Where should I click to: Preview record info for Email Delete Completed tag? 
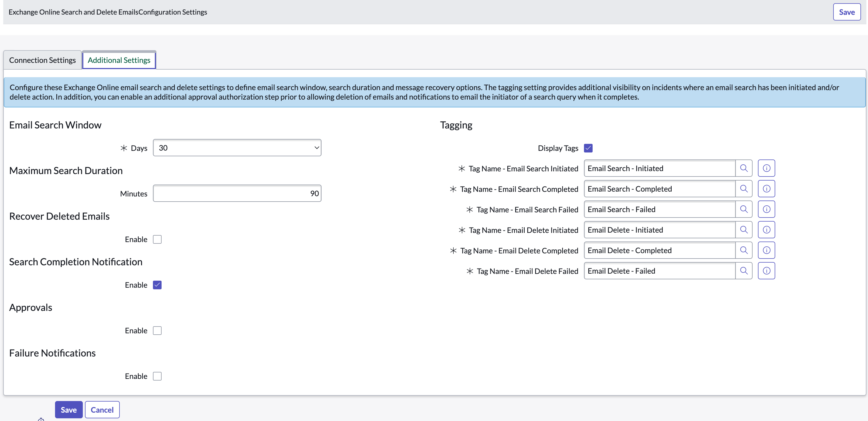[x=766, y=250]
